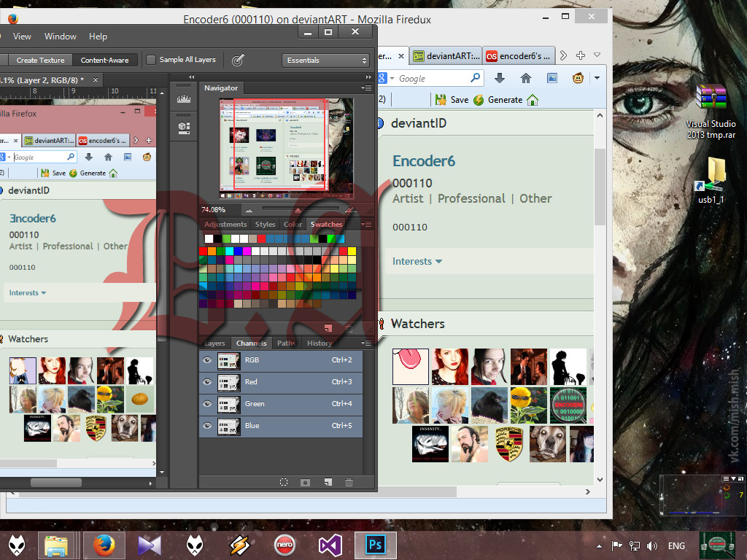Open File Explorer folder icon on taskbar
The image size is (747, 560).
(55, 545)
